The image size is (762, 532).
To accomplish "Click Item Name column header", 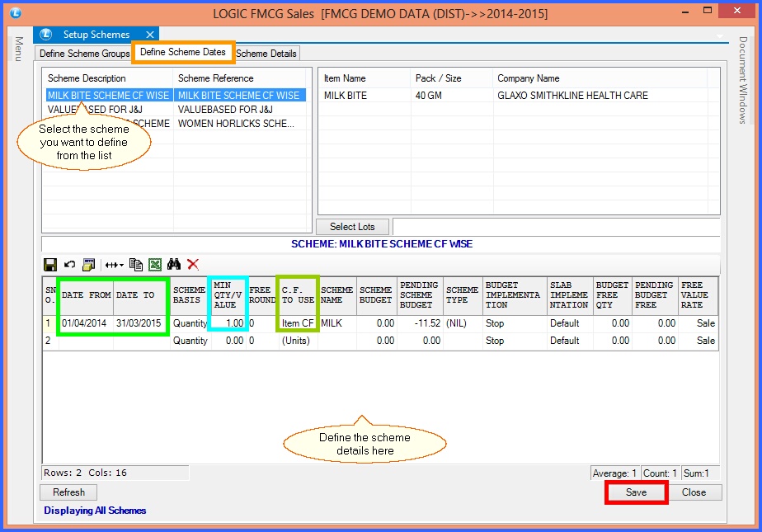I will pos(345,78).
